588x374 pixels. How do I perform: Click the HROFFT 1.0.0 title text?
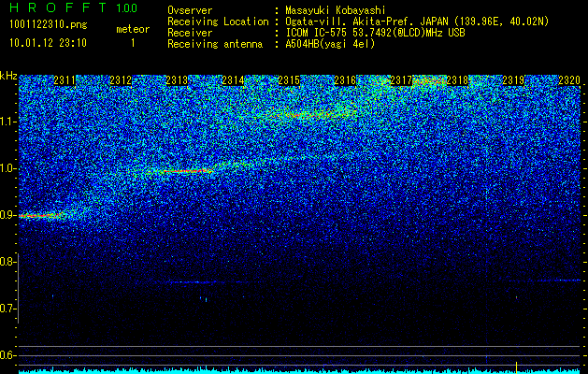(73, 7)
